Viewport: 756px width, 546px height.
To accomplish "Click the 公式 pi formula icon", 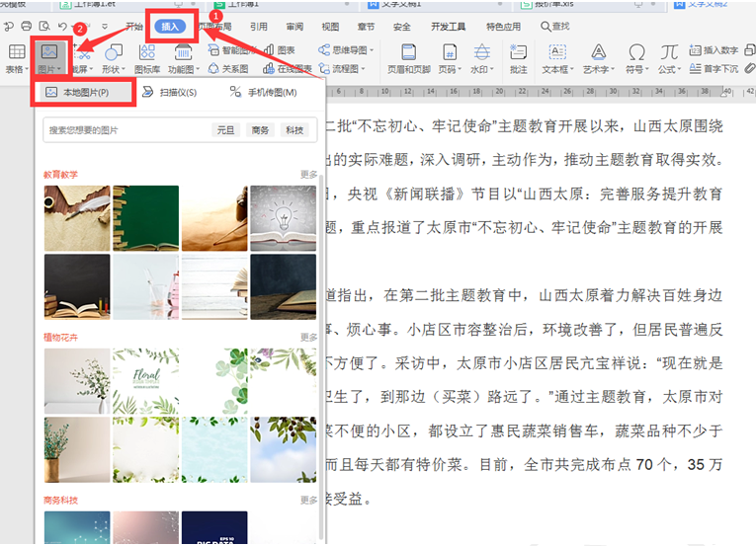I will coord(669,52).
